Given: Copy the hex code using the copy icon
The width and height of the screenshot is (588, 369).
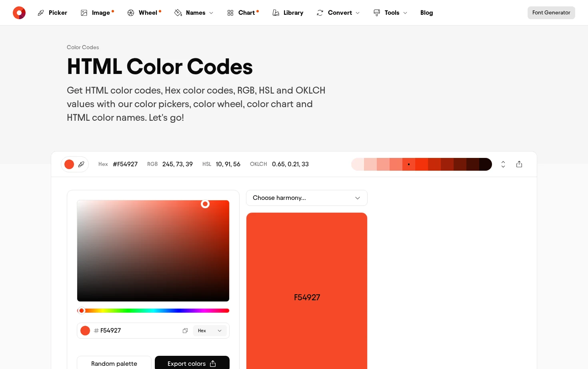Looking at the screenshot, I should click(x=185, y=331).
